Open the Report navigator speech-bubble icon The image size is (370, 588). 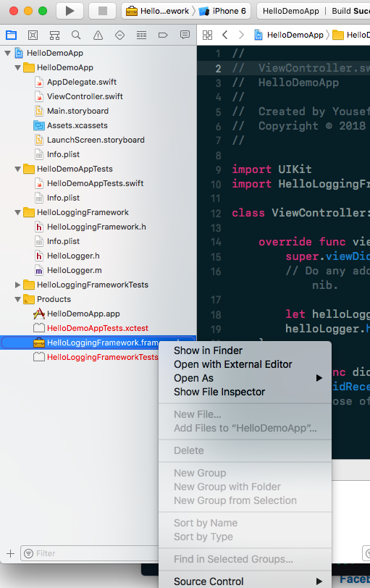[185, 35]
